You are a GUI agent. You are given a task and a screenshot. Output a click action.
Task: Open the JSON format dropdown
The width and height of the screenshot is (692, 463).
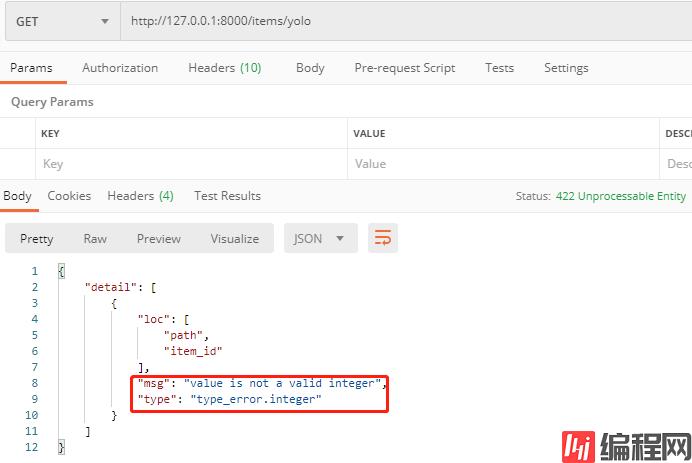point(320,238)
